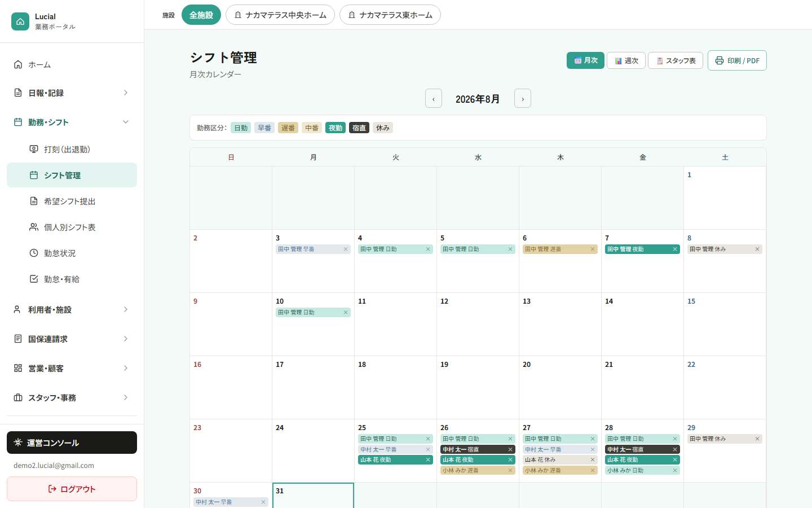Switch to スタッフ表 staff table view
The height and width of the screenshot is (508, 812).
pos(676,60)
